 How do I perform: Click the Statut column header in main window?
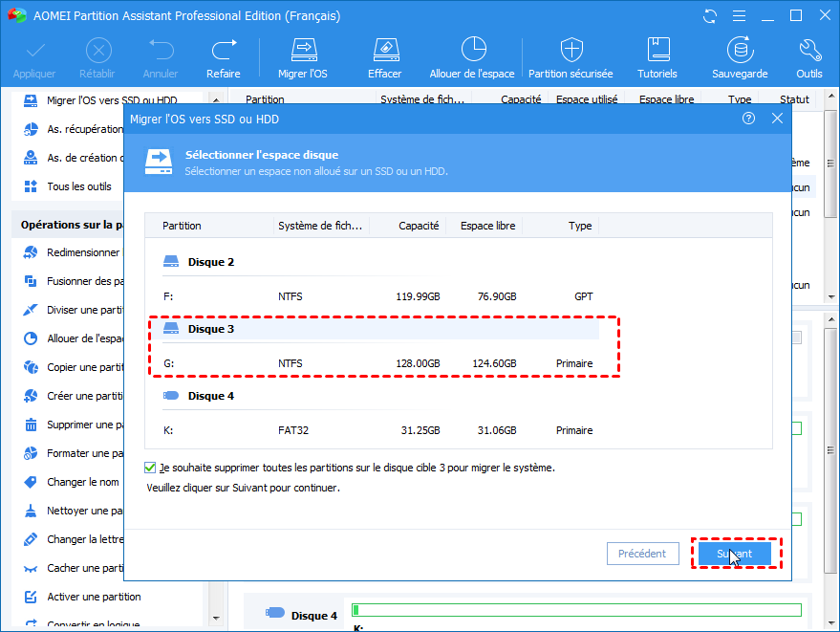pyautogui.click(x=794, y=99)
